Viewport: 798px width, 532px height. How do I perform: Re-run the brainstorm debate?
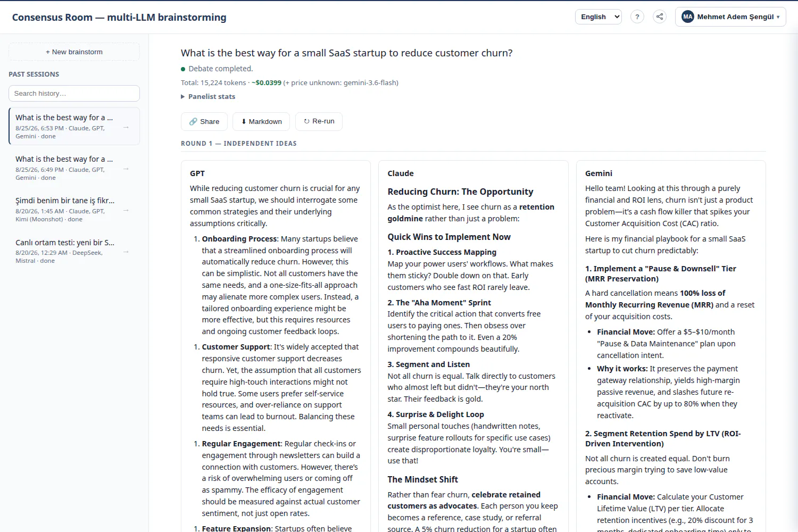coord(319,121)
